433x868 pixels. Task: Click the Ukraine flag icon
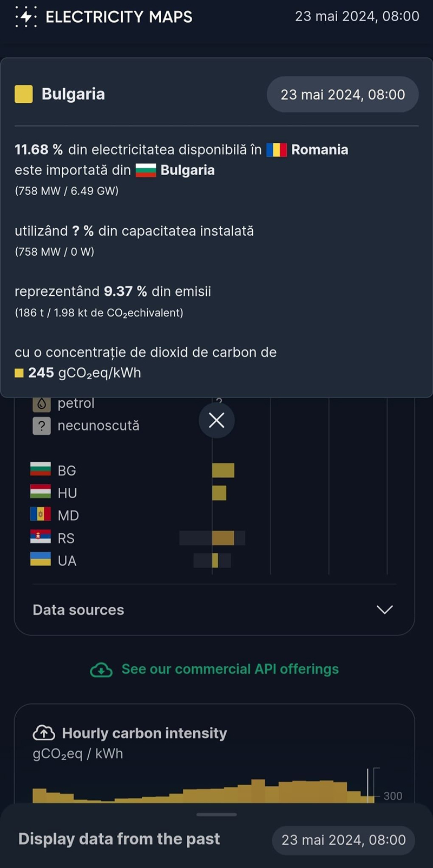pyautogui.click(x=41, y=559)
